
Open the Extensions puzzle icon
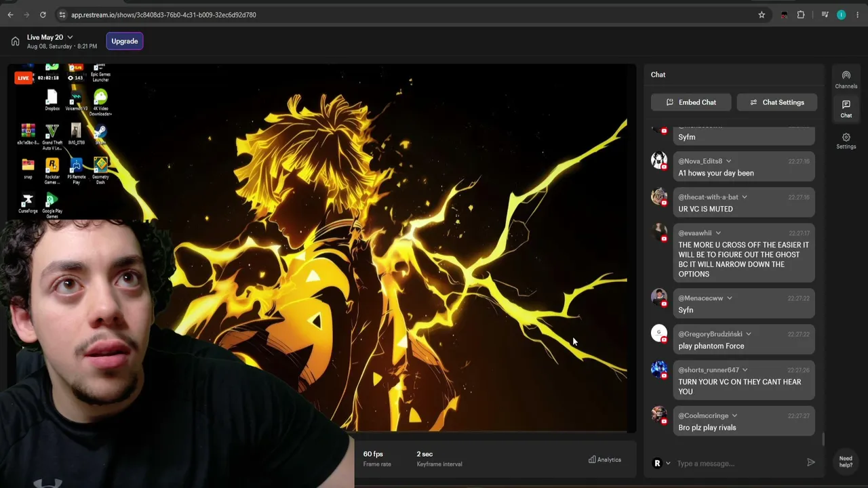(801, 14)
